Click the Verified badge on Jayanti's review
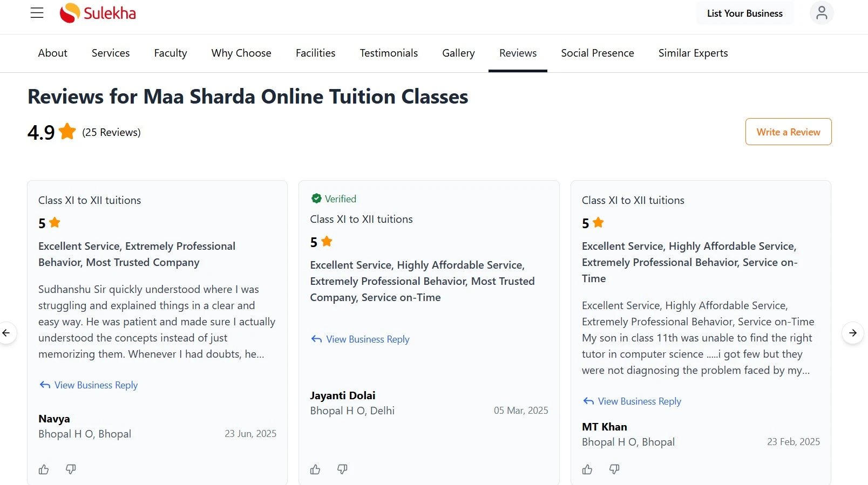 334,199
